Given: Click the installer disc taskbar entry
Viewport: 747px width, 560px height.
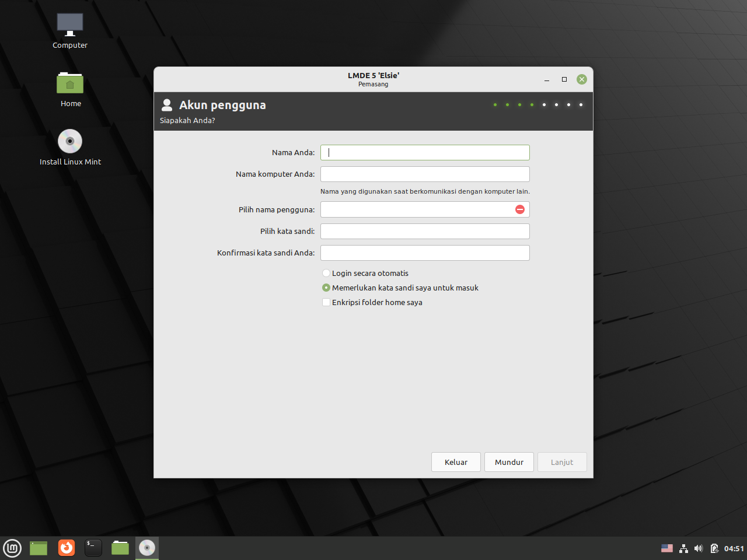Looking at the screenshot, I should click(147, 548).
